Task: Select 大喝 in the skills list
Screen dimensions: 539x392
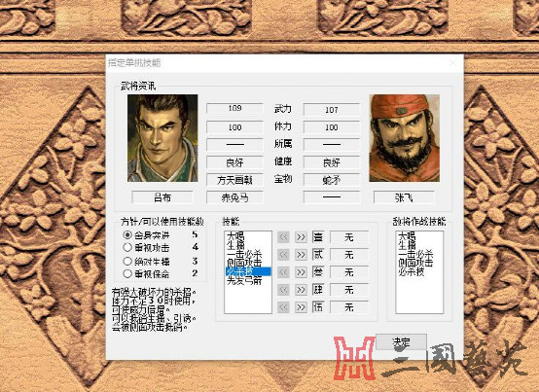Action: (x=235, y=235)
